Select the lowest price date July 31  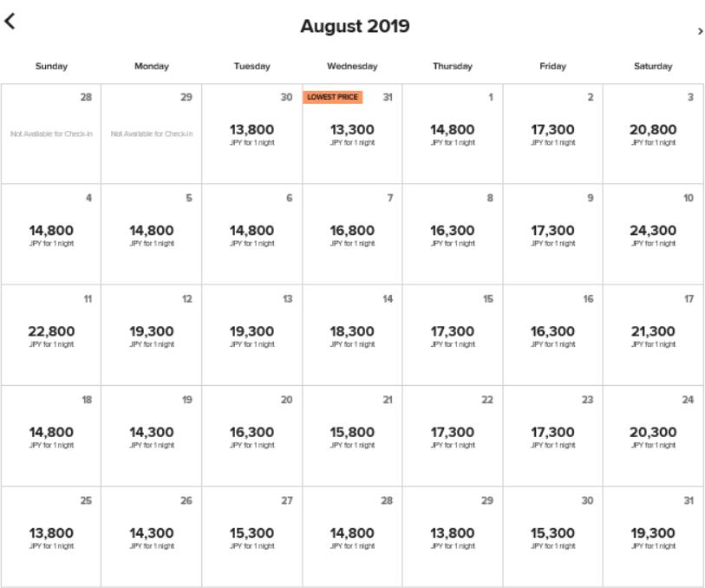click(352, 134)
